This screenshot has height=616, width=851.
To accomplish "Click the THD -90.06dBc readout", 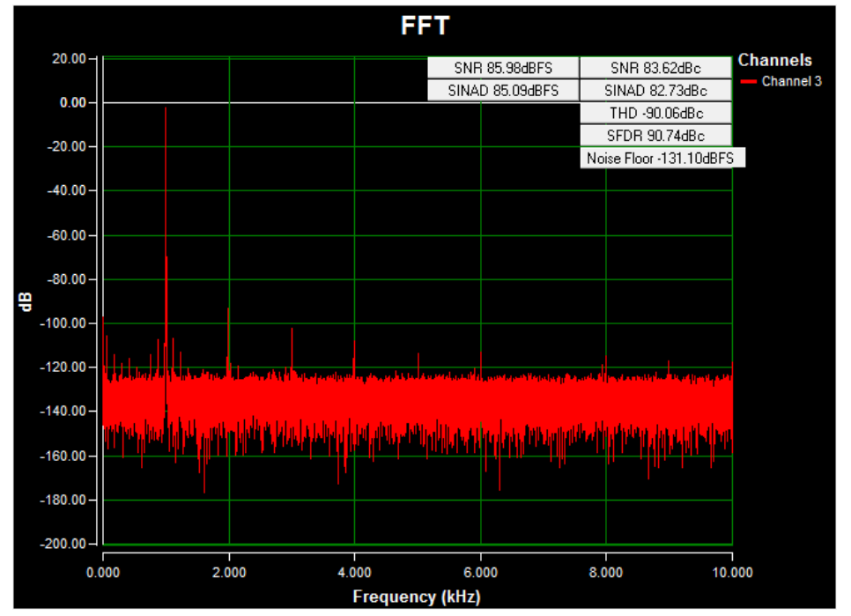I will (x=655, y=113).
